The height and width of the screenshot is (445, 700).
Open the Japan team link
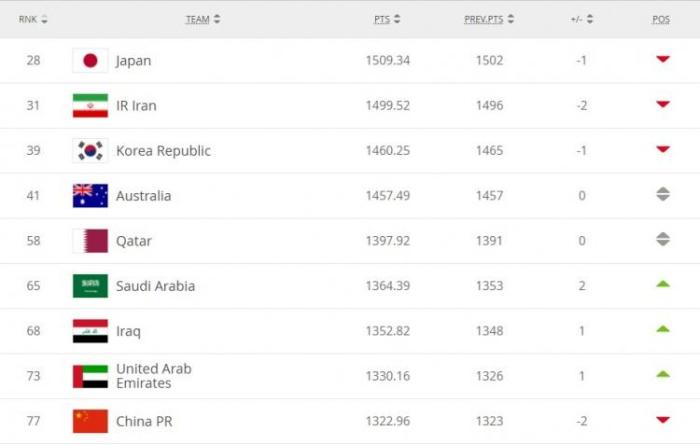pos(134,61)
